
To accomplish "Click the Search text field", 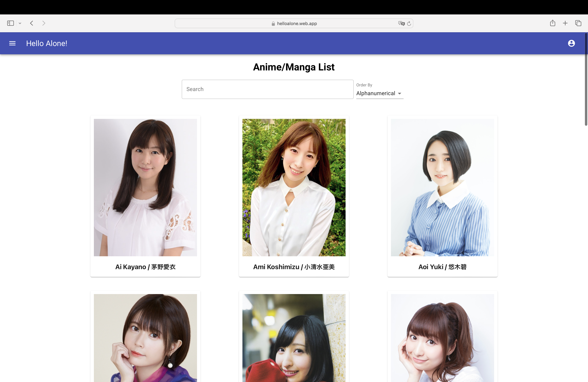I will [268, 89].
